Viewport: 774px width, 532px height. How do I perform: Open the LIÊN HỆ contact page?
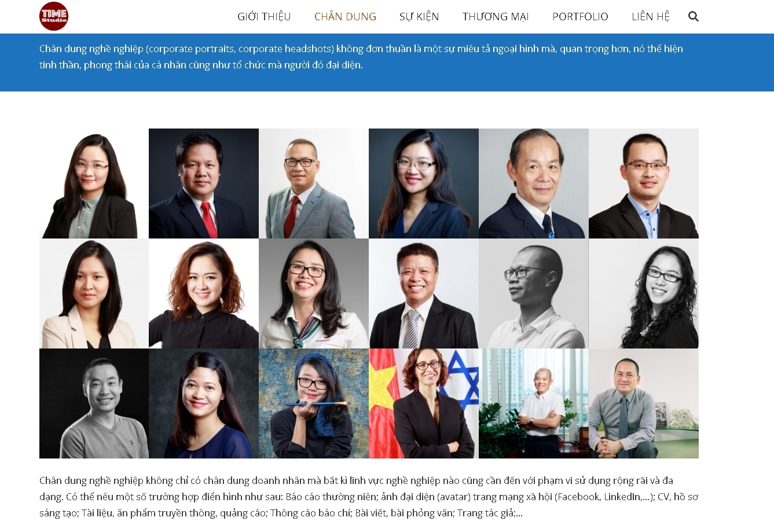[651, 16]
